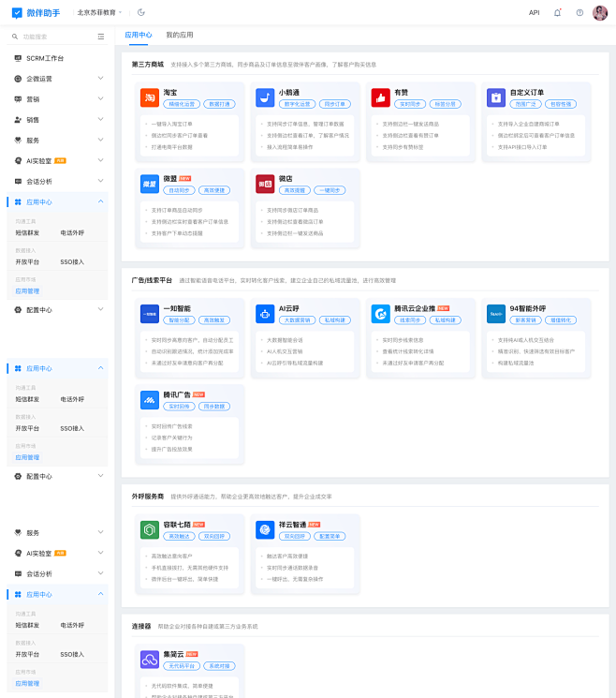Click the 集简云 card title

[173, 654]
